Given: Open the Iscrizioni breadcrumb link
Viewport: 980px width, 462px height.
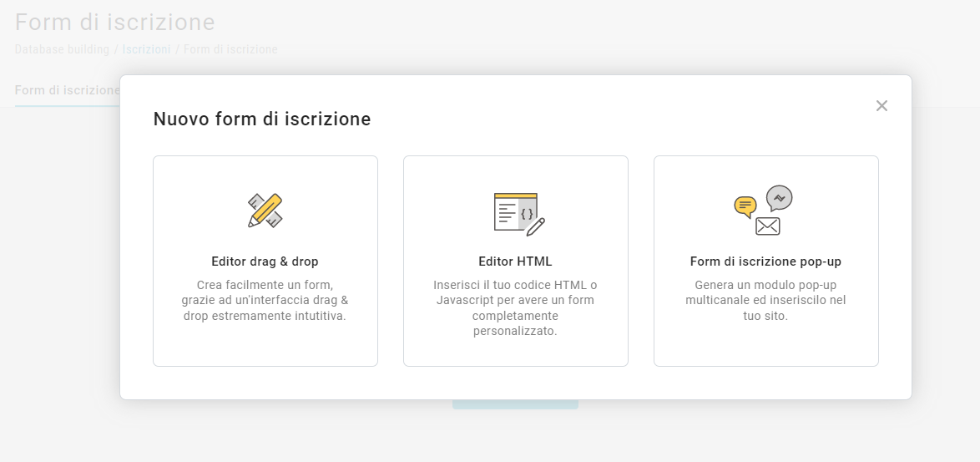Looking at the screenshot, I should point(146,49).
